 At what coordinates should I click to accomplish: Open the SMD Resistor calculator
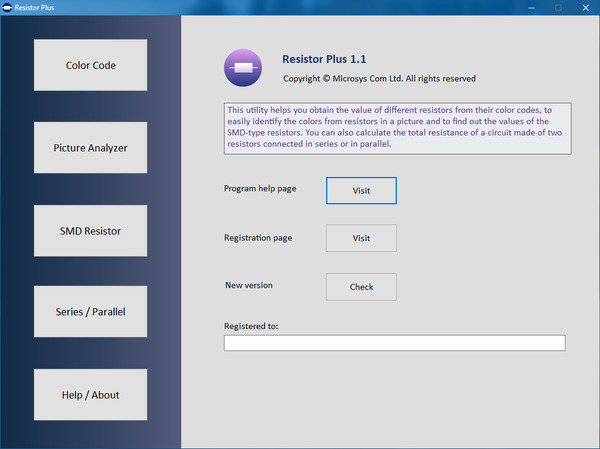tap(90, 231)
